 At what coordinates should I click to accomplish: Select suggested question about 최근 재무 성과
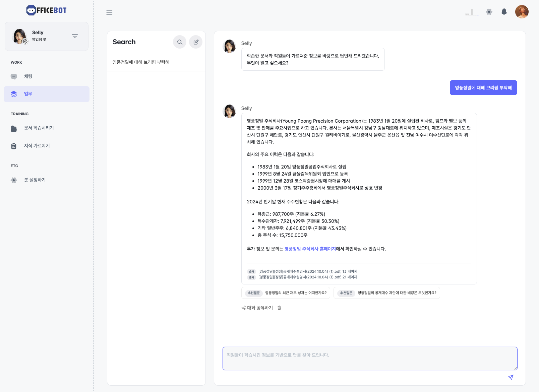[x=286, y=293]
